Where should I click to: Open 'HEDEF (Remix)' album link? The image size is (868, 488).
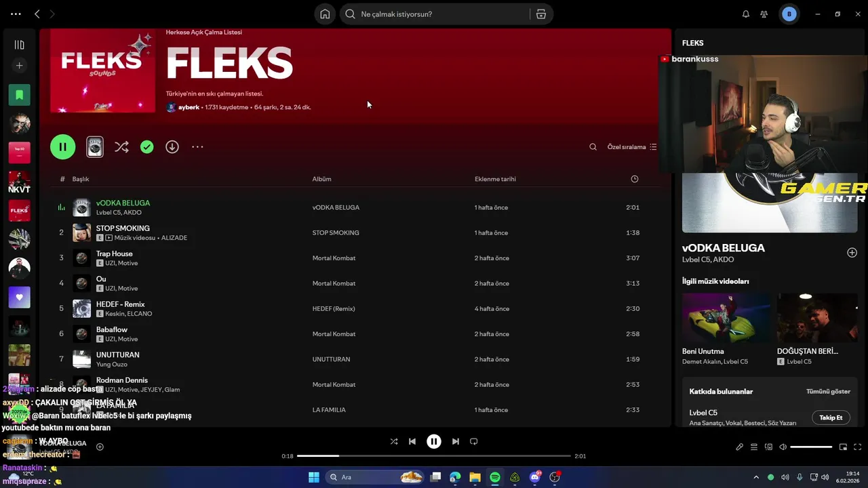point(334,308)
